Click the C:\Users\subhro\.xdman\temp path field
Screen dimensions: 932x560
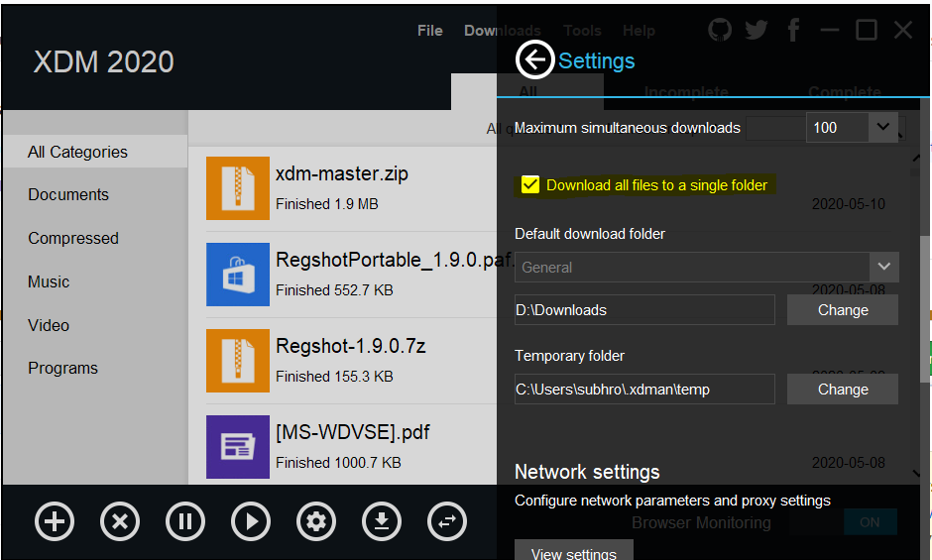tap(644, 389)
